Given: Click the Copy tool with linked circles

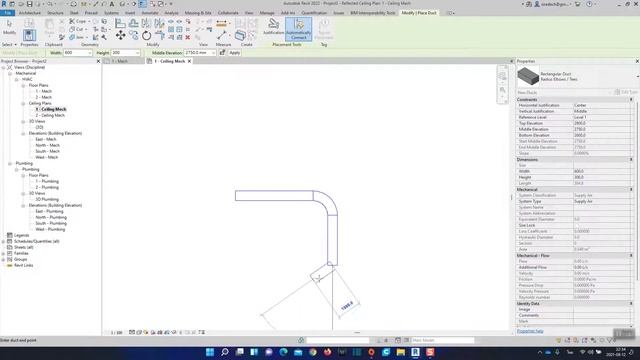Looking at the screenshot, I should [133, 36].
